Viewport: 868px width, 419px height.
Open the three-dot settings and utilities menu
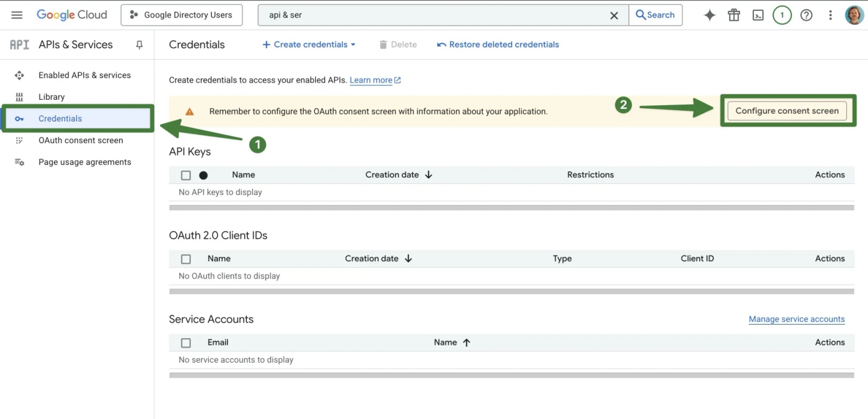tap(831, 15)
